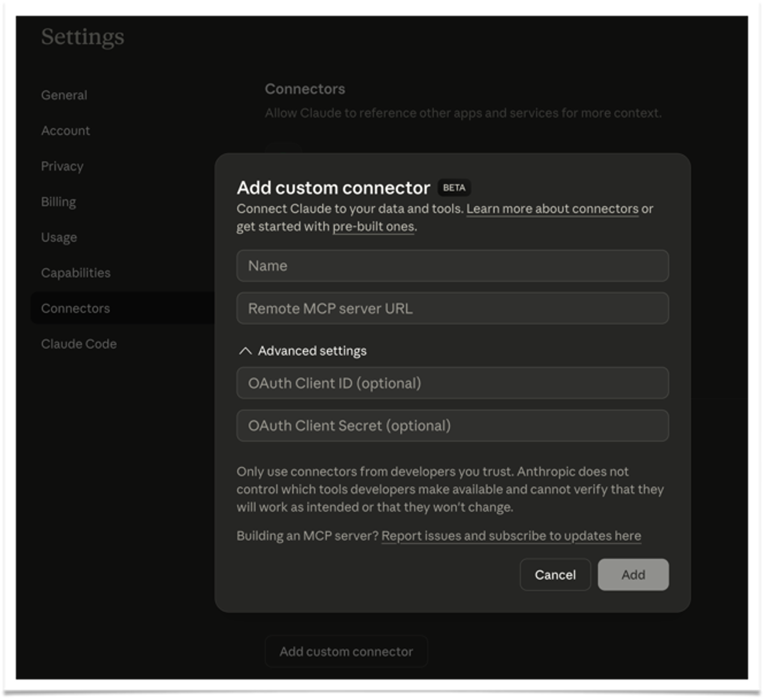
Task: Cancel adding the custom connector
Action: coord(555,575)
